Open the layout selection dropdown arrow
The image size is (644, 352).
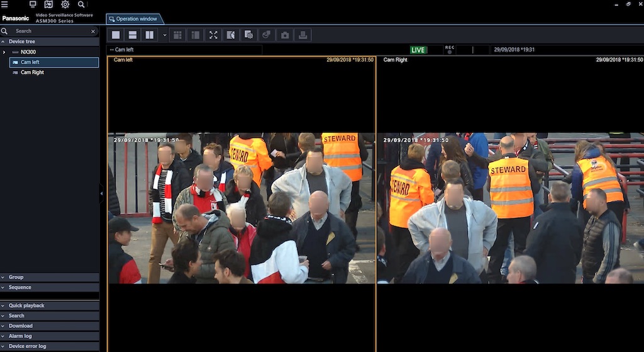click(x=165, y=35)
